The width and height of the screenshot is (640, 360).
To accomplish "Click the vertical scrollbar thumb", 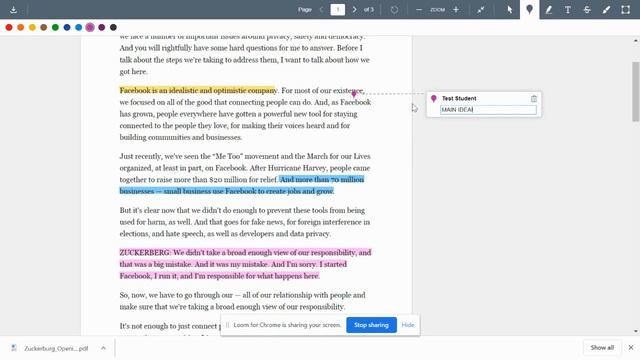I will click(636, 92).
